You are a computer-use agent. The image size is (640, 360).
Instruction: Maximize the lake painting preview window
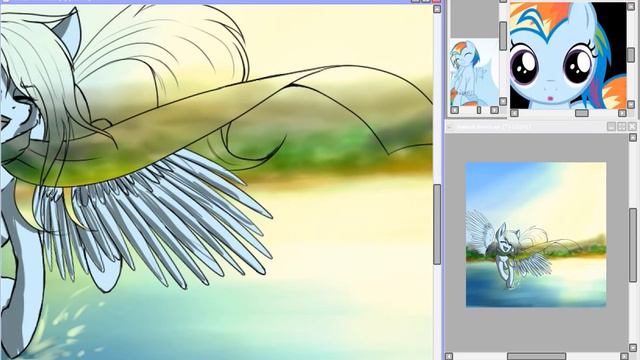coord(622,127)
